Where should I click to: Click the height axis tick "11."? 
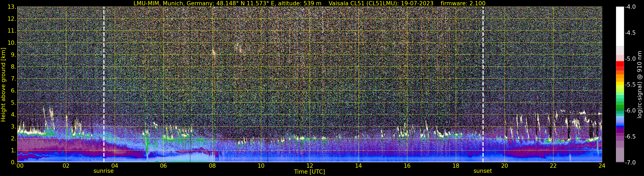coord(12,31)
